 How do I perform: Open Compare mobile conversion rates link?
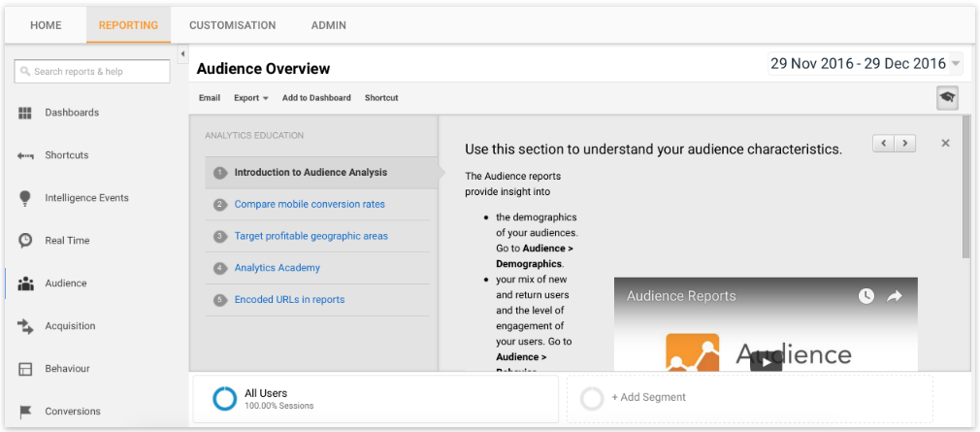click(310, 205)
